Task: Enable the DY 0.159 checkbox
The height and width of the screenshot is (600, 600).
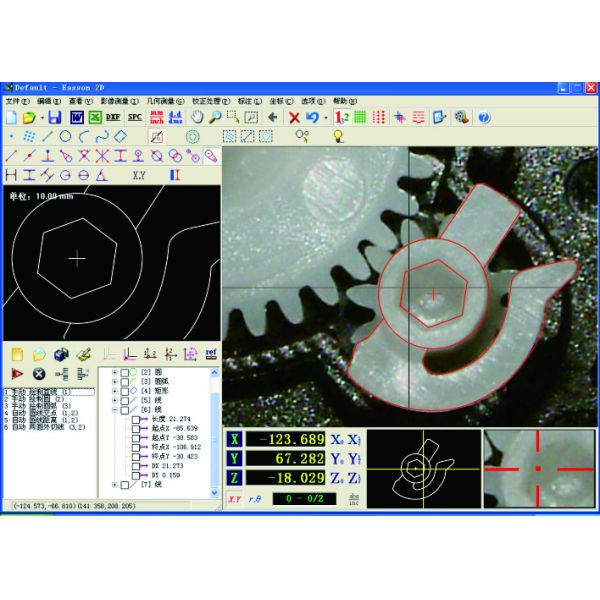Action: [135, 474]
